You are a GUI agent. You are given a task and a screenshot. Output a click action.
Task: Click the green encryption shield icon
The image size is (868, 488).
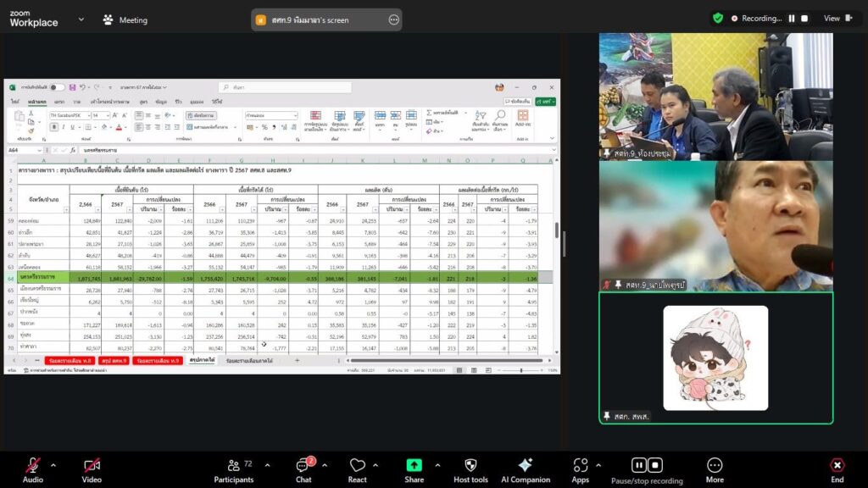pyautogui.click(x=718, y=18)
